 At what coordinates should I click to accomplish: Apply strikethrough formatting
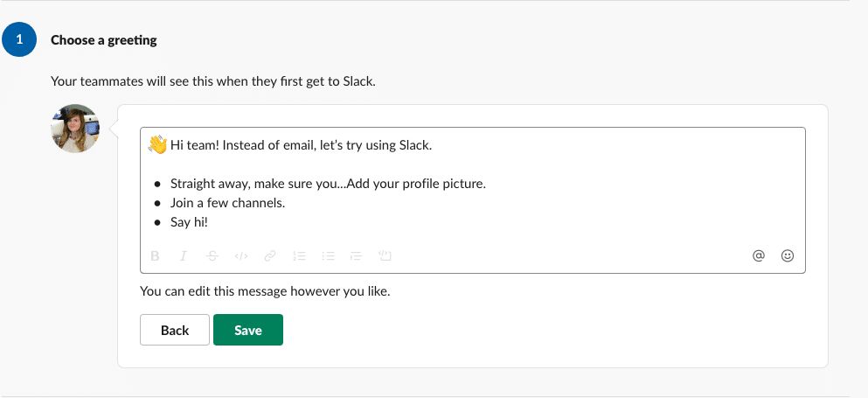coord(212,255)
